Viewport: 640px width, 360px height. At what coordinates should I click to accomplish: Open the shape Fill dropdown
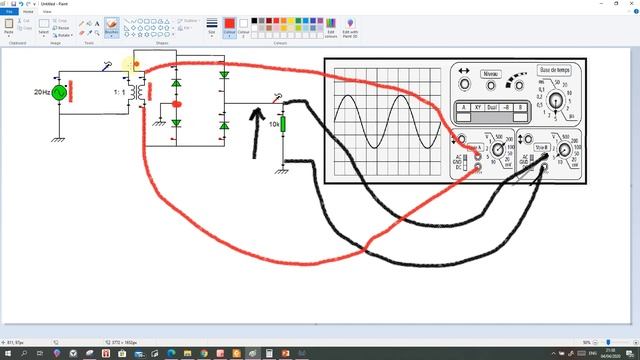click(x=186, y=28)
